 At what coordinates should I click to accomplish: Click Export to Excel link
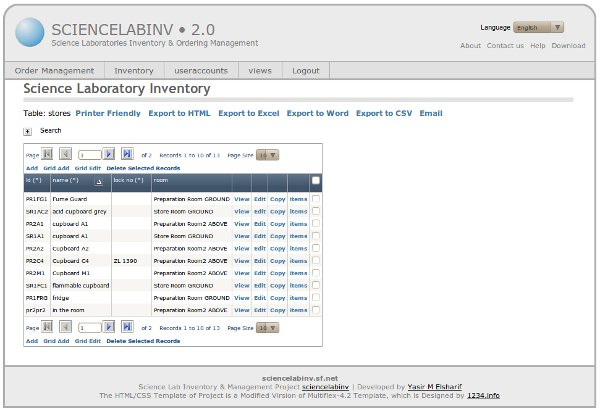coord(248,114)
